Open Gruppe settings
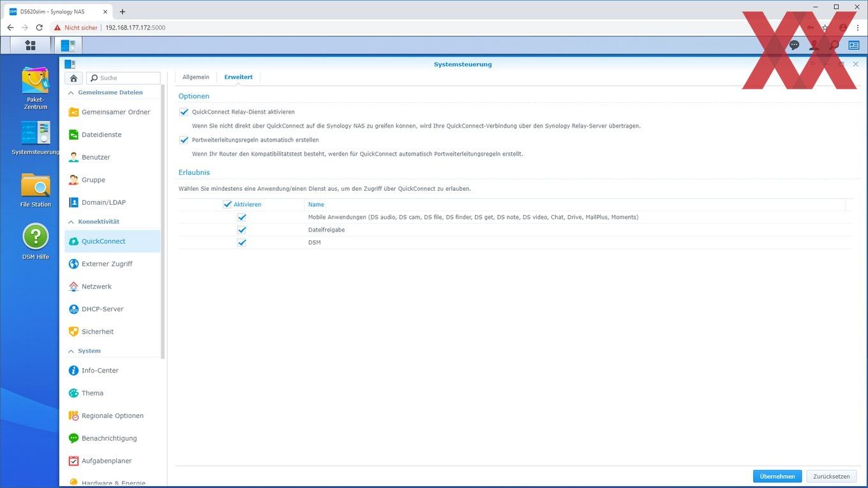The height and width of the screenshot is (488, 868). (112, 180)
